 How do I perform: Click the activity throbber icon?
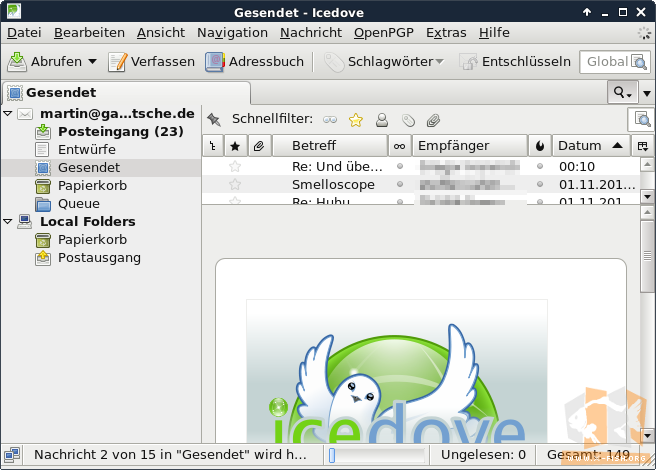644,33
